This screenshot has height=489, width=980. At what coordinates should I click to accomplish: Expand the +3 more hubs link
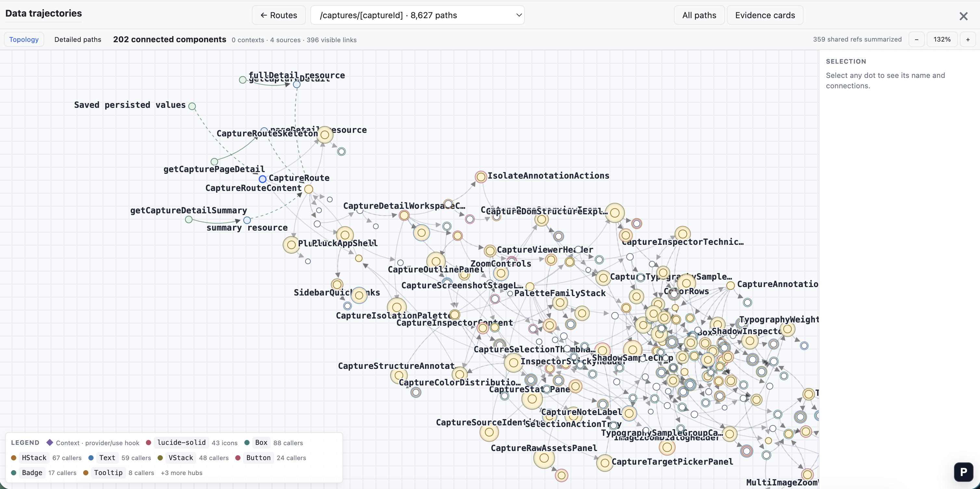pyautogui.click(x=181, y=473)
